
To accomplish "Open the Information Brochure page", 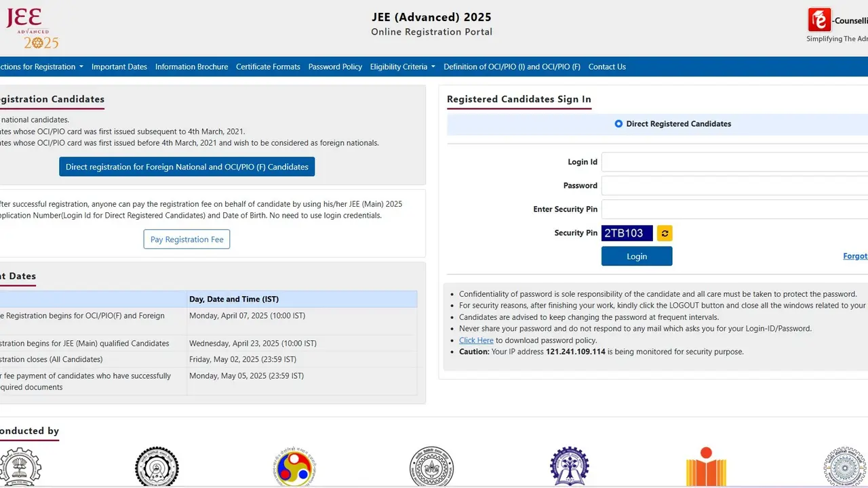I will [x=192, y=66].
